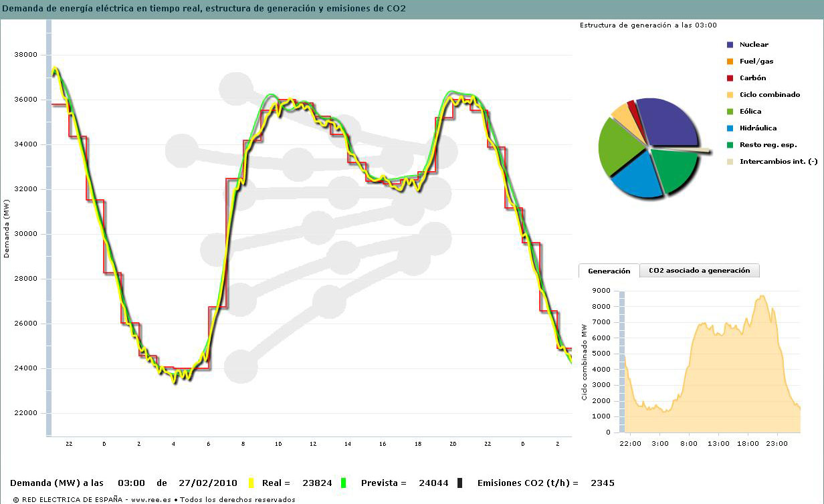Viewport: 824px width, 504px height.
Task: Click the Resto reg. esp. legend label
Action: (768, 145)
